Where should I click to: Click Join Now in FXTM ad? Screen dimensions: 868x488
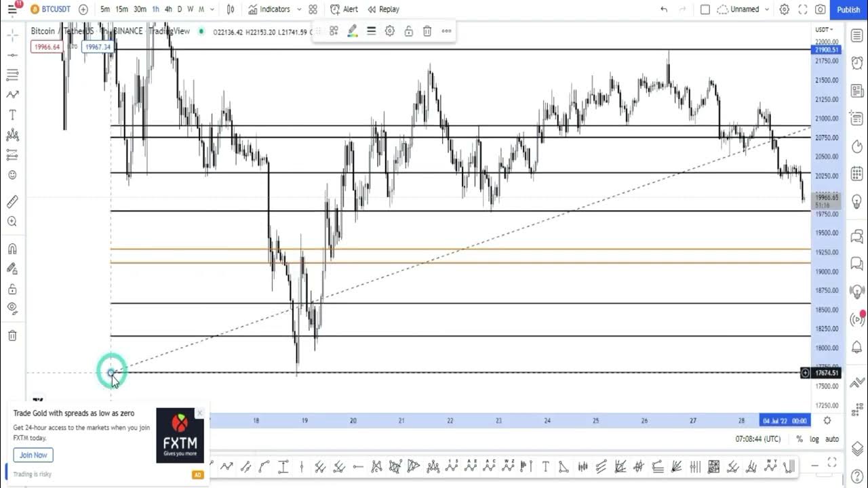33,455
